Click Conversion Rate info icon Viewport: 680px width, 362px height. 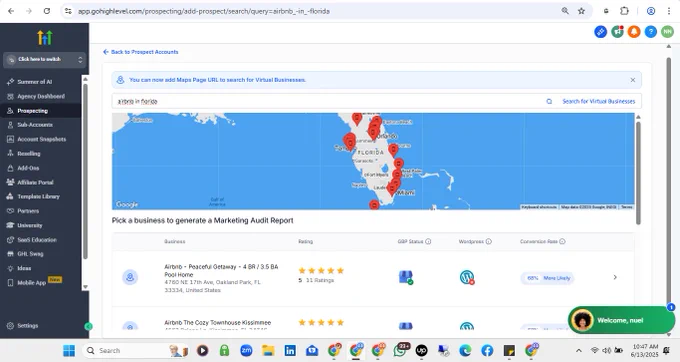pyautogui.click(x=562, y=241)
